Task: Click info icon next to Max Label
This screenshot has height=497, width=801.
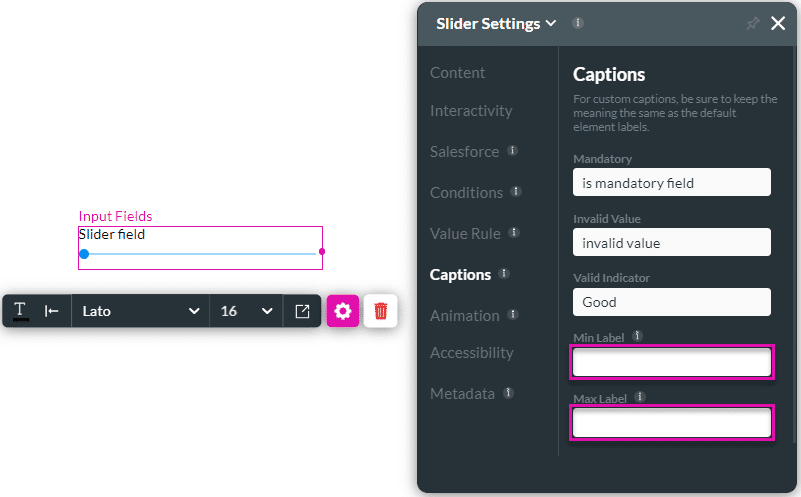Action: [x=640, y=397]
